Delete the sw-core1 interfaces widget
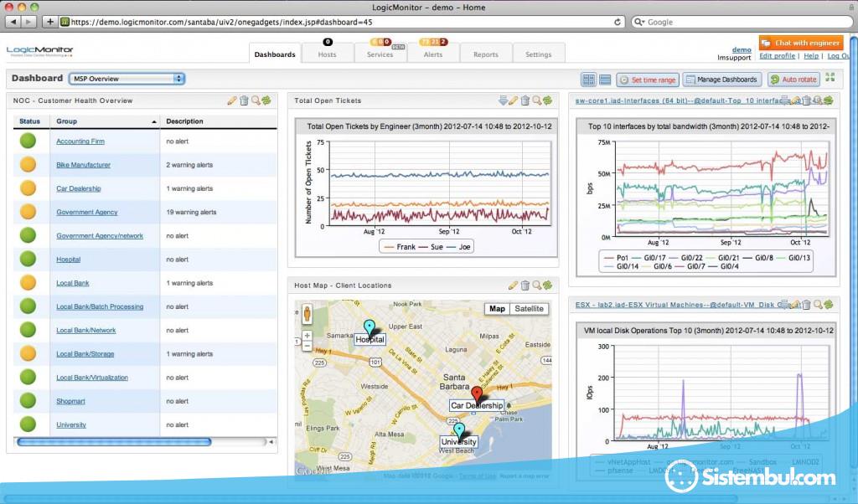Screen dimensions: 858x504 coord(807,100)
